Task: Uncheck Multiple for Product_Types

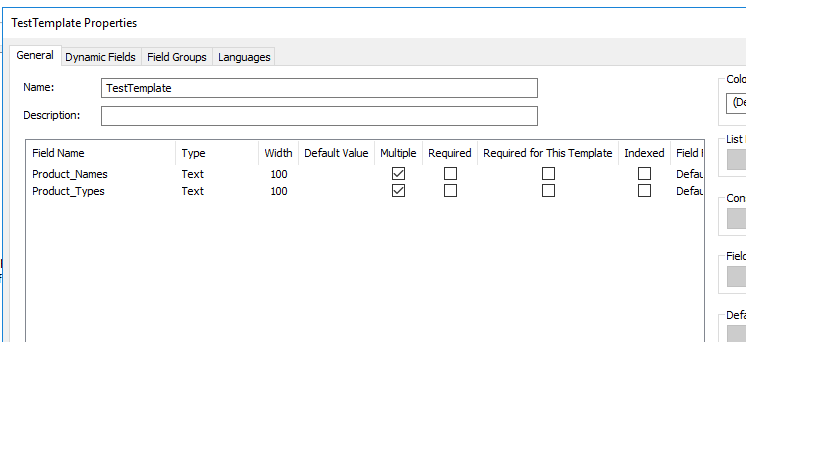Action: 398,191
